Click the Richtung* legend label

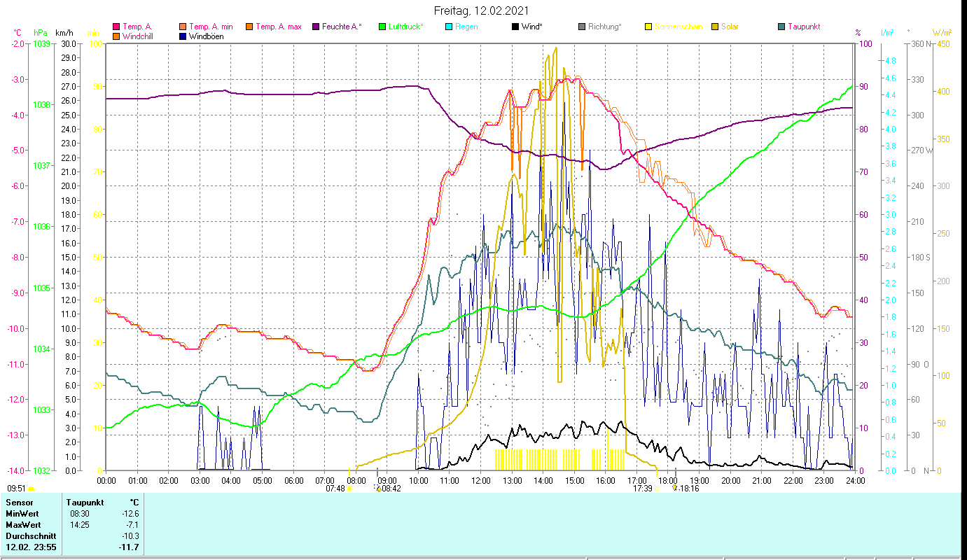pyautogui.click(x=604, y=27)
